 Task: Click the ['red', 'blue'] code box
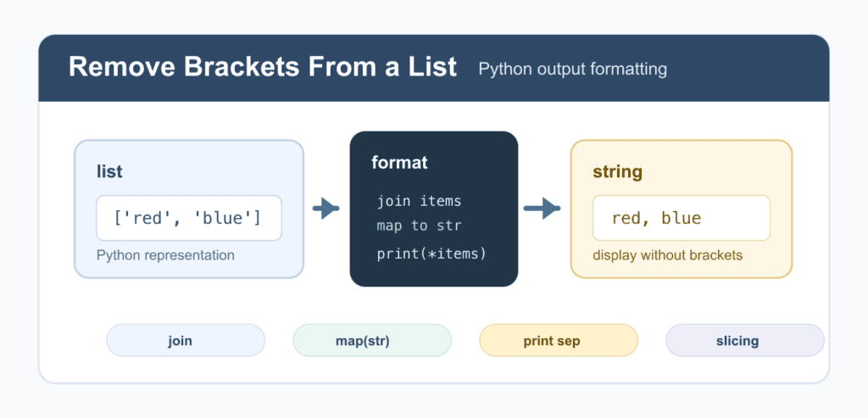point(189,218)
